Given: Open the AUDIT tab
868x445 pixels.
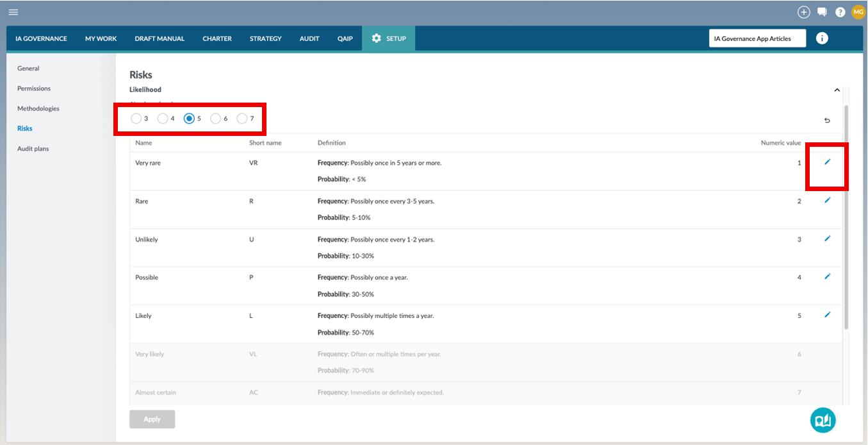Looking at the screenshot, I should (309, 38).
